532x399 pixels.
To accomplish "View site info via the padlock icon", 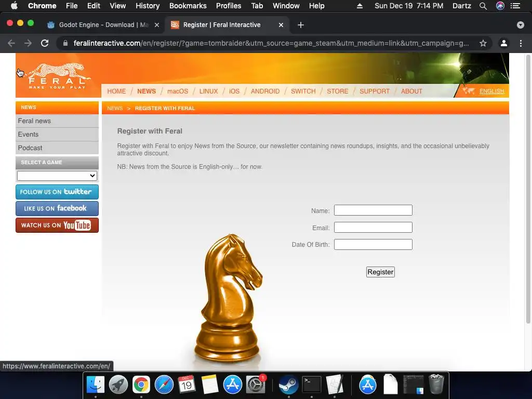I will pos(65,43).
